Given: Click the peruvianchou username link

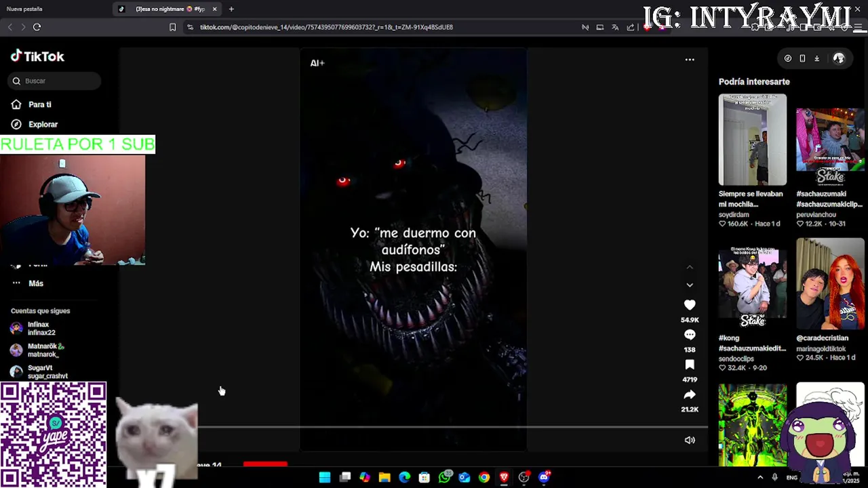Looking at the screenshot, I should [x=816, y=215].
